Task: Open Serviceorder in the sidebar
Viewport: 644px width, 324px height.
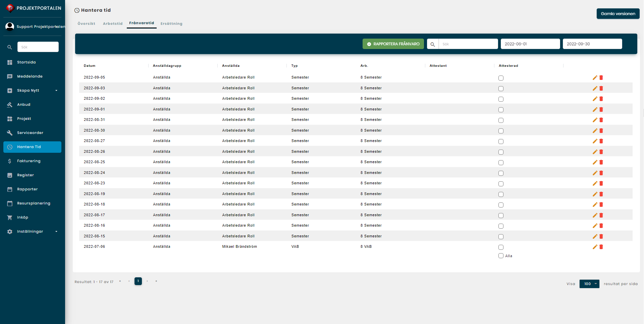Action: tap(32, 133)
